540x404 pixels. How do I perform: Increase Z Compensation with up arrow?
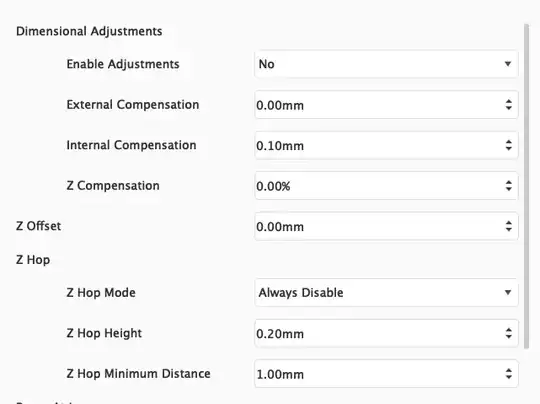pyautogui.click(x=509, y=182)
